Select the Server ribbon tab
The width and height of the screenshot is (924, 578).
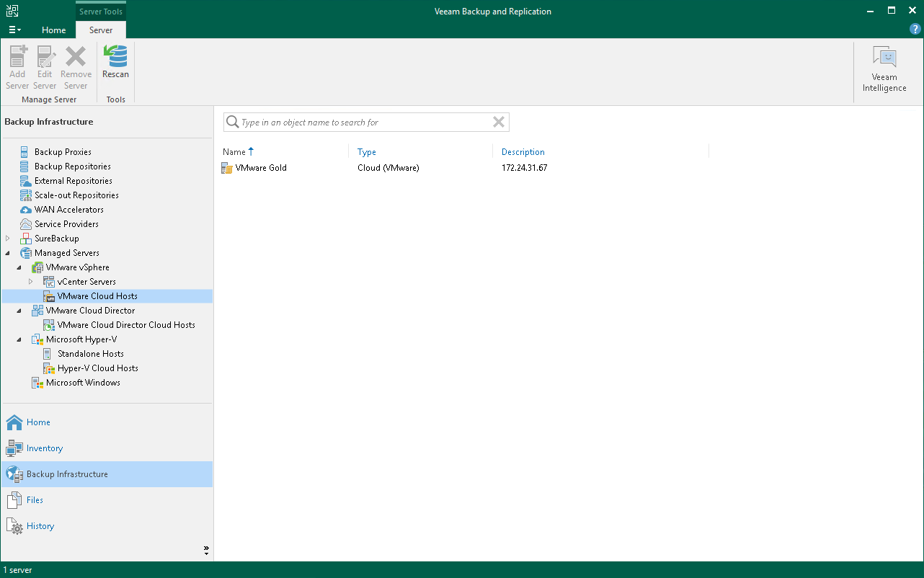click(x=101, y=30)
